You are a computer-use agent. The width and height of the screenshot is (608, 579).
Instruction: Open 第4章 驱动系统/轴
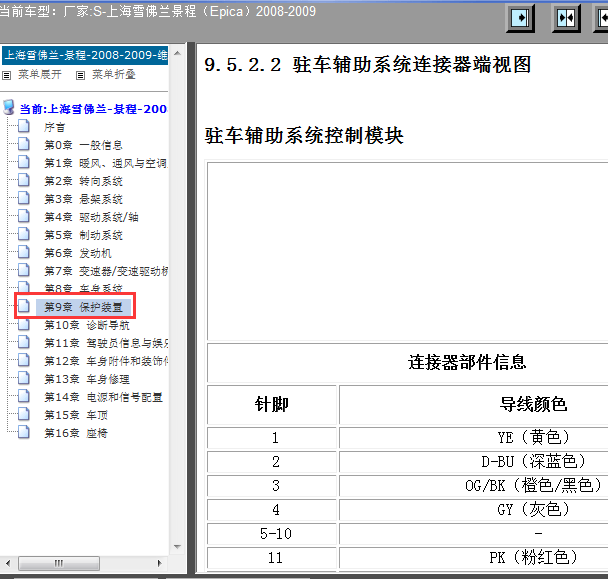click(x=91, y=217)
